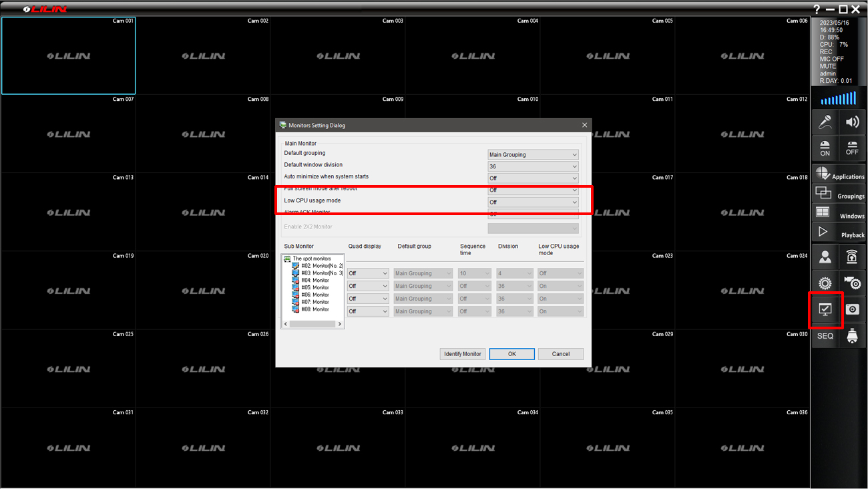This screenshot has height=489, width=868.
Task: Toggle the SEQ sequence mode button
Action: pyautogui.click(x=825, y=336)
